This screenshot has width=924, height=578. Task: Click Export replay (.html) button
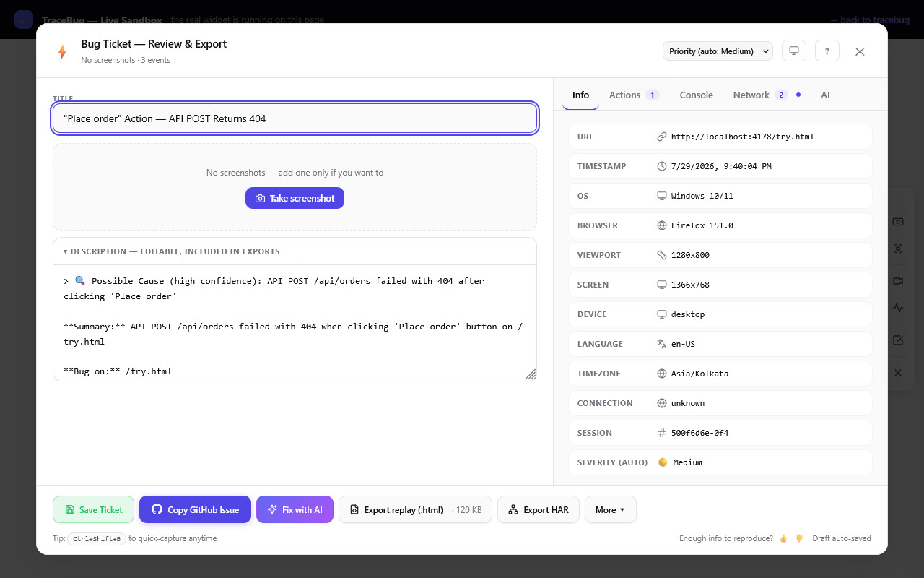click(x=415, y=509)
